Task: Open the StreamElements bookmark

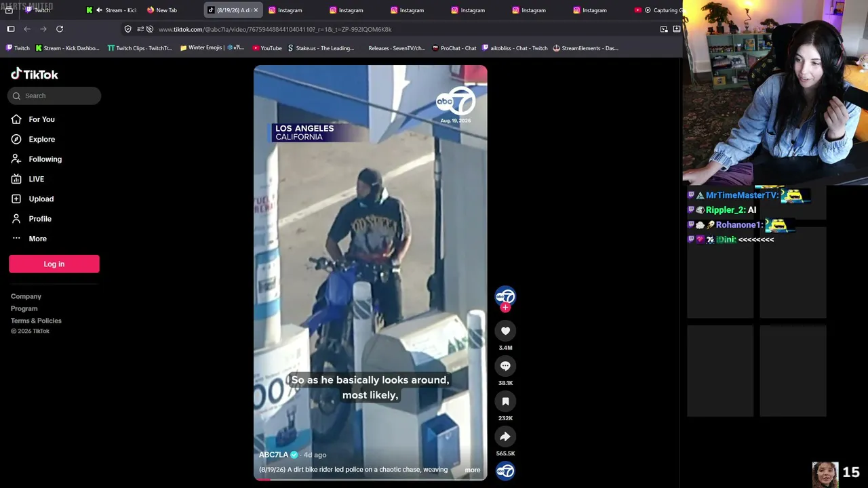Action: coord(586,48)
